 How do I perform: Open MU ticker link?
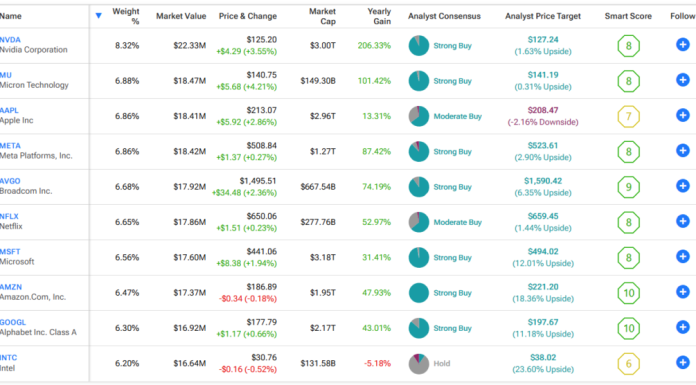[x=6, y=75]
